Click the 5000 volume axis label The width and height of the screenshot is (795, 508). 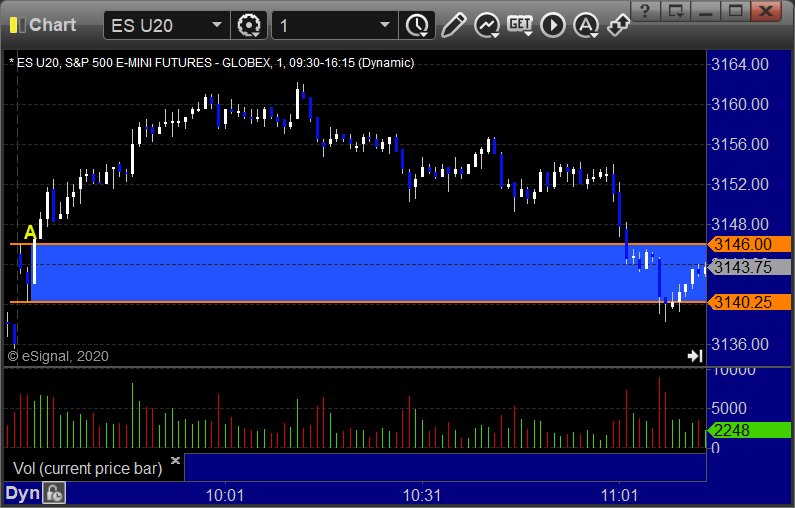[729, 408]
